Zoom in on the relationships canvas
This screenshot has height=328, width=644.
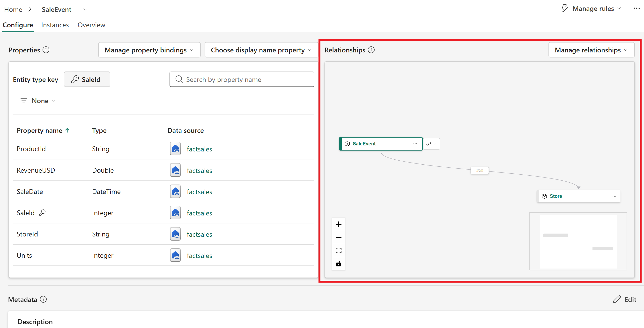(339, 224)
